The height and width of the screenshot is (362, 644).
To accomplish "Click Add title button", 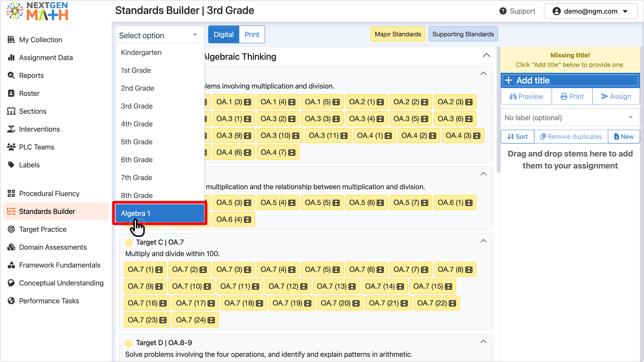I will tap(570, 80).
